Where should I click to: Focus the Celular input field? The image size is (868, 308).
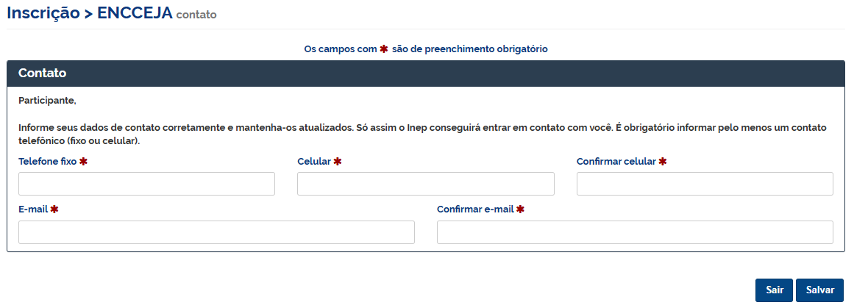click(425, 184)
